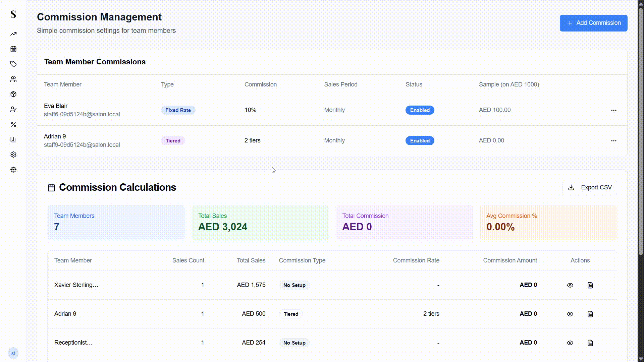The width and height of the screenshot is (644, 362).
Task: Open the bar chart reports icon
Action: tap(13, 139)
